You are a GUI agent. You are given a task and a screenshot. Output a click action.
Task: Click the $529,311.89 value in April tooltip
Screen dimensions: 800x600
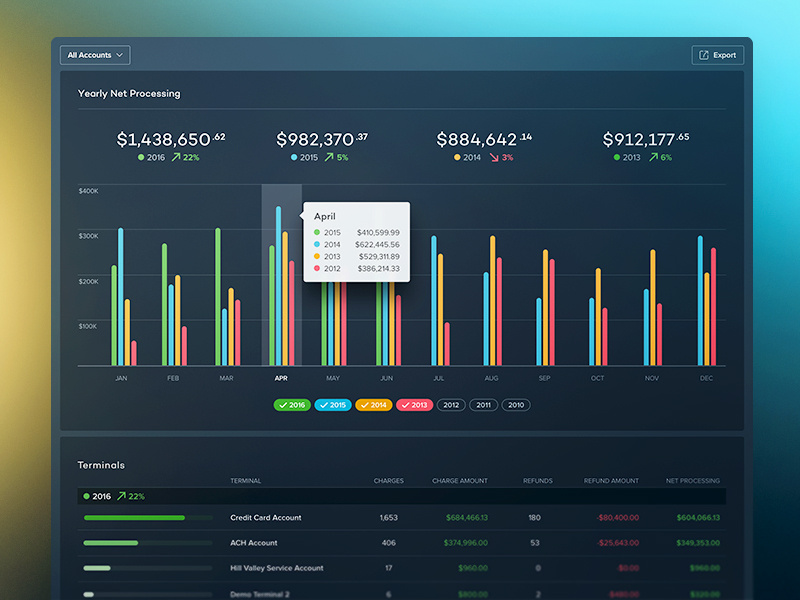tap(379, 257)
